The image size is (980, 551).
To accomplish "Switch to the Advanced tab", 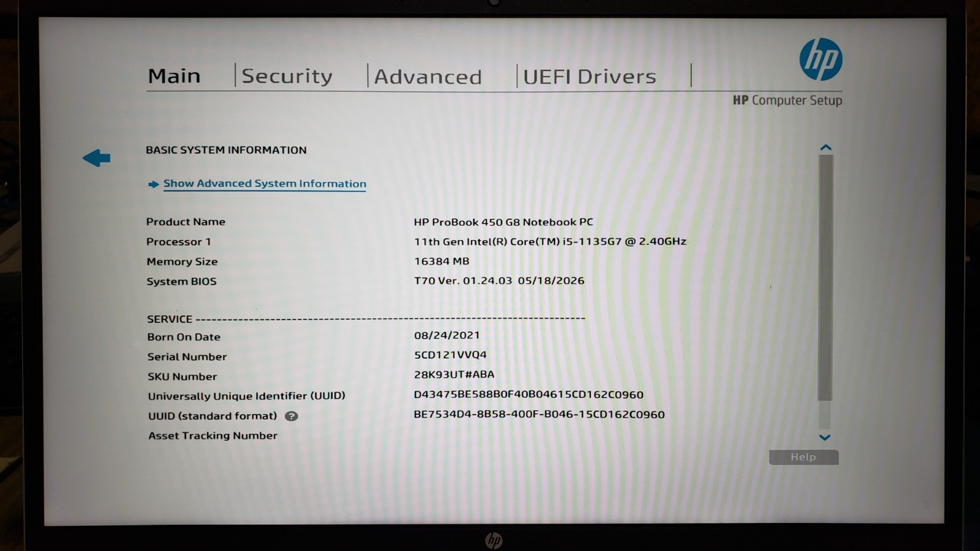I will click(x=428, y=77).
